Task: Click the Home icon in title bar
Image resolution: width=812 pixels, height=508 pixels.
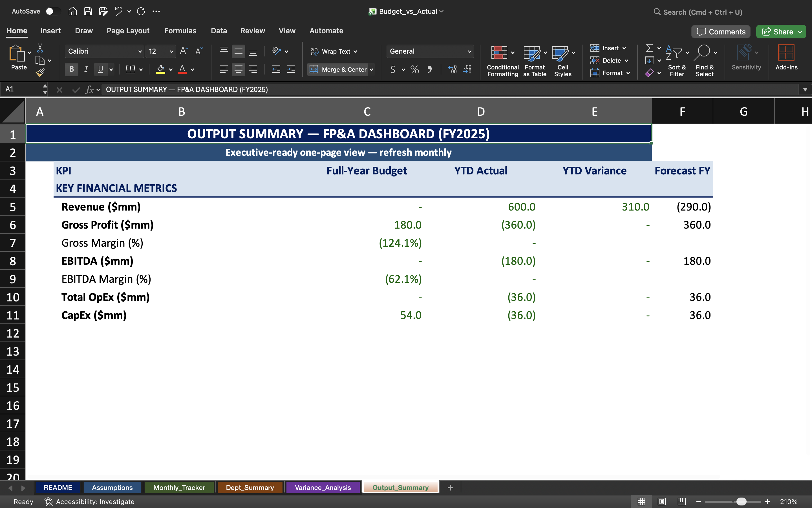Action: coord(72,11)
